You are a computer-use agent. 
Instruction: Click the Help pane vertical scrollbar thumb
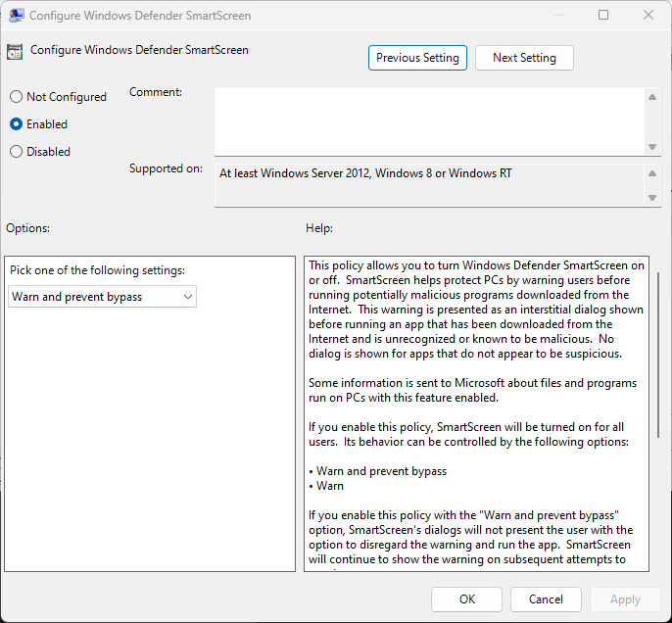click(x=658, y=356)
